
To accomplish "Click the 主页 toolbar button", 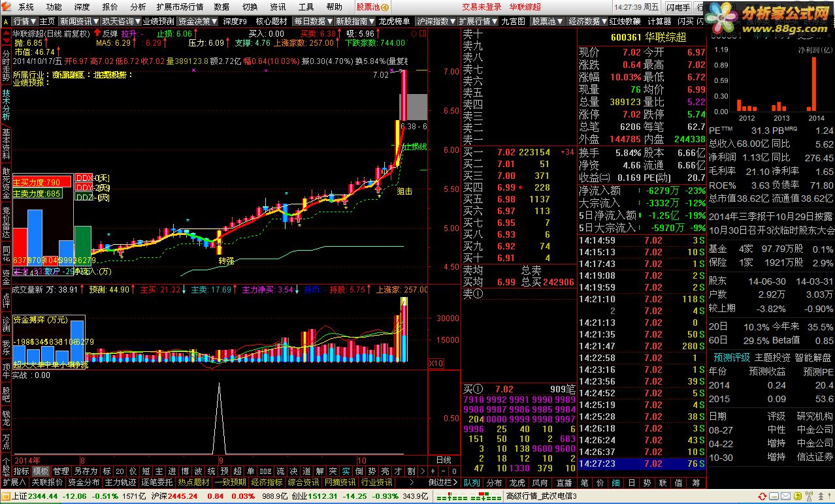I will point(48,21).
